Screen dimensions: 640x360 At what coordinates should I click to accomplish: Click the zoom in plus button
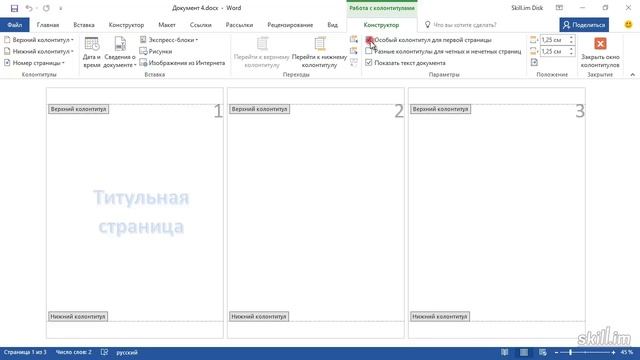click(x=613, y=352)
